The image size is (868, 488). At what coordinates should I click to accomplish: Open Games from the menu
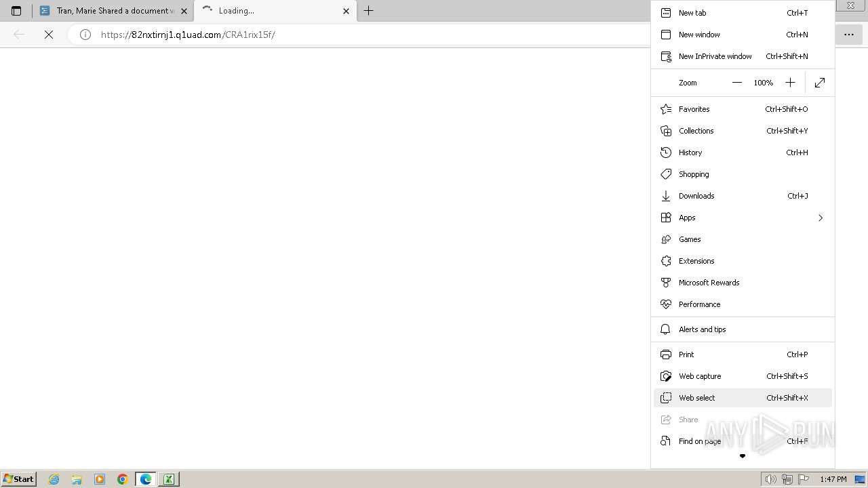pyautogui.click(x=743, y=239)
